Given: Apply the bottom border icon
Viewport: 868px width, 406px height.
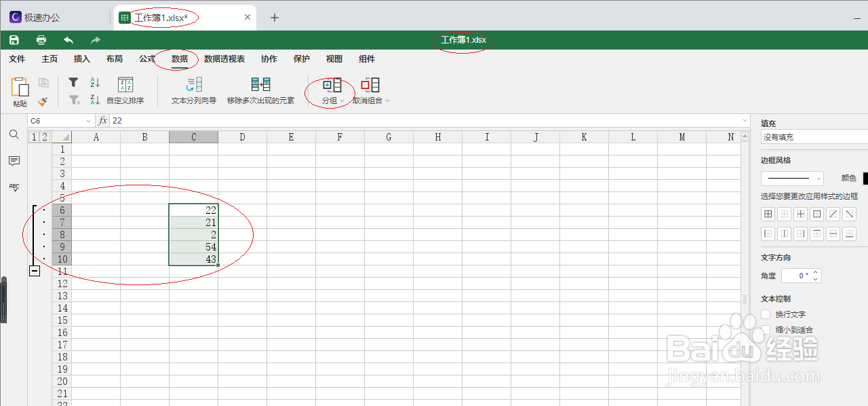Looking at the screenshot, I should point(850,234).
